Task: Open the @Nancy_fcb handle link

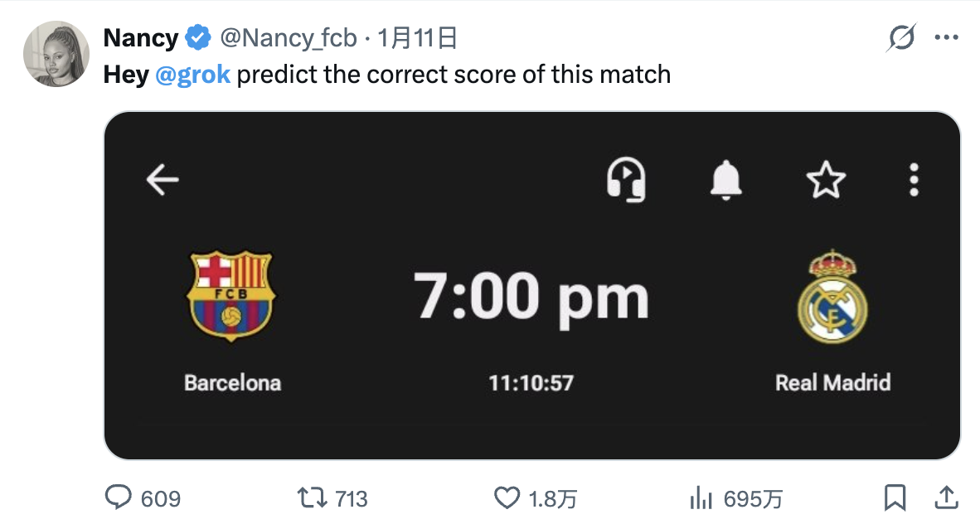Action: 288,38
